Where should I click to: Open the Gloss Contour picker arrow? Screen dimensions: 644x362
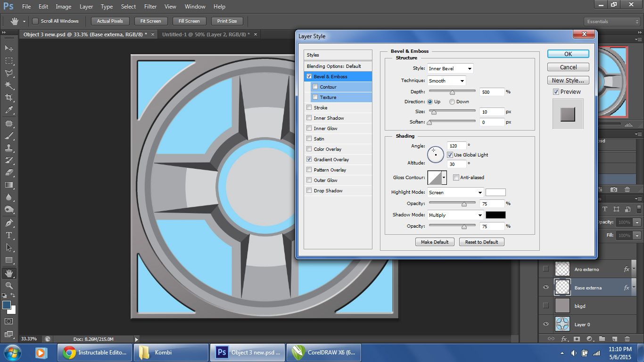tap(444, 178)
